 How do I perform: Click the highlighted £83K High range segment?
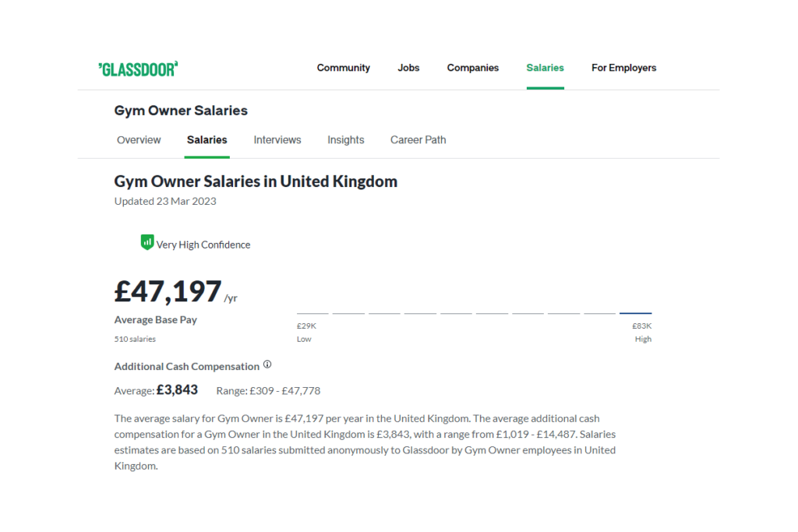click(635, 313)
